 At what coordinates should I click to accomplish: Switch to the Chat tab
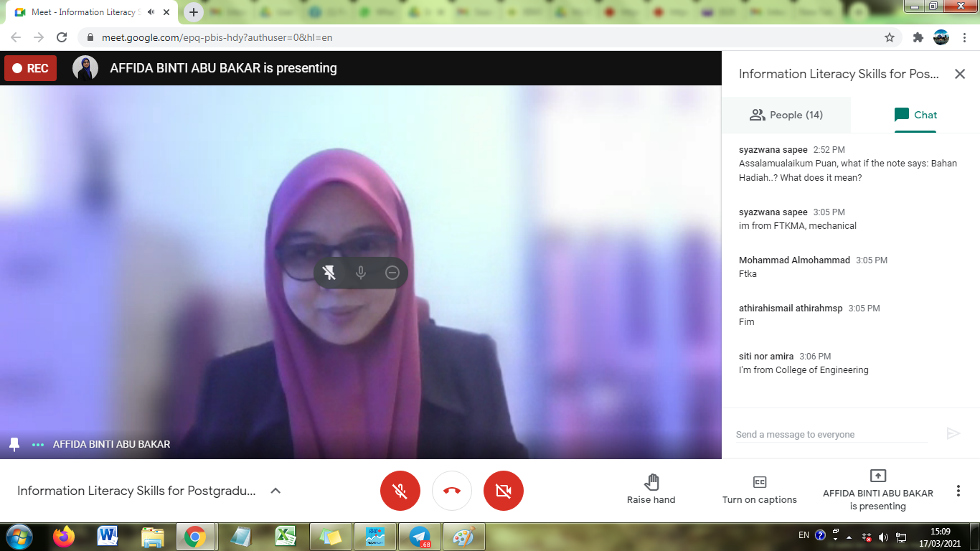[x=915, y=115]
